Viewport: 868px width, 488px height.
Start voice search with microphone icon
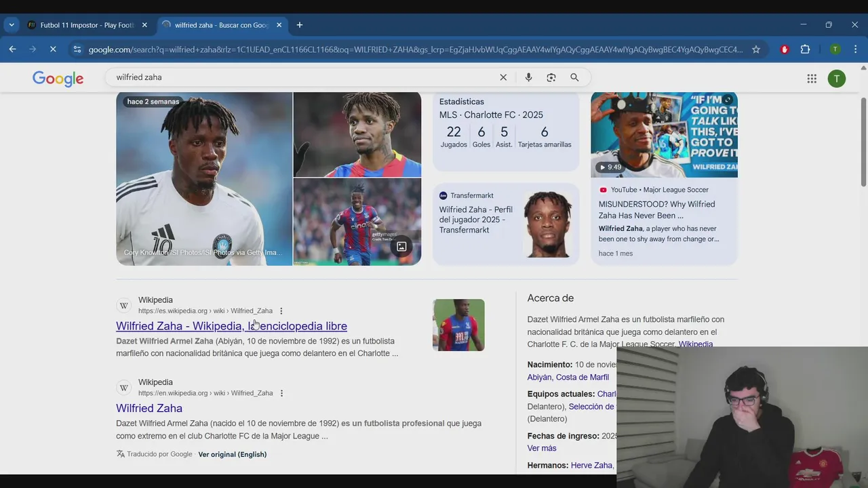coord(528,77)
